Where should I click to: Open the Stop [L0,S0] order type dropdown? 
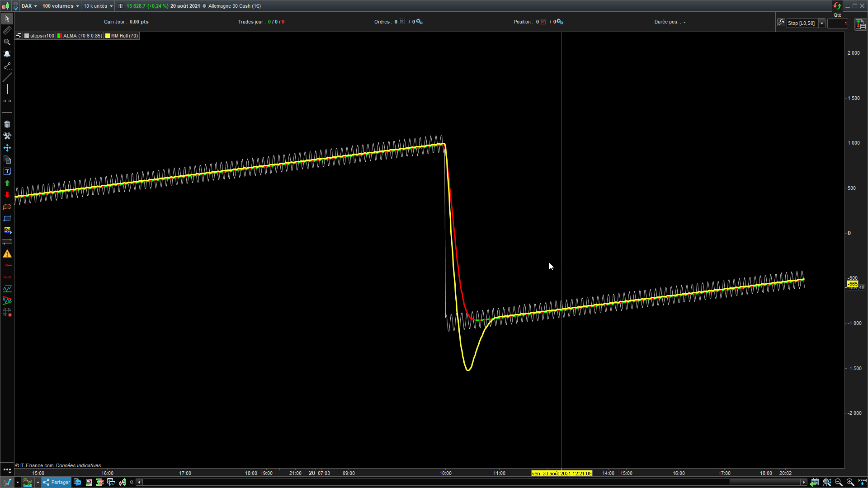tap(822, 23)
